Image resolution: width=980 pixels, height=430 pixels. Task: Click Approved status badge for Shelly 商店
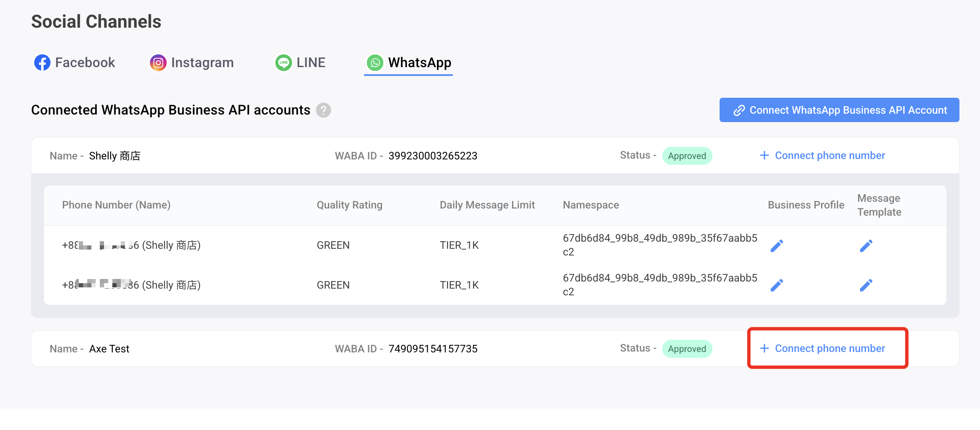coord(687,156)
